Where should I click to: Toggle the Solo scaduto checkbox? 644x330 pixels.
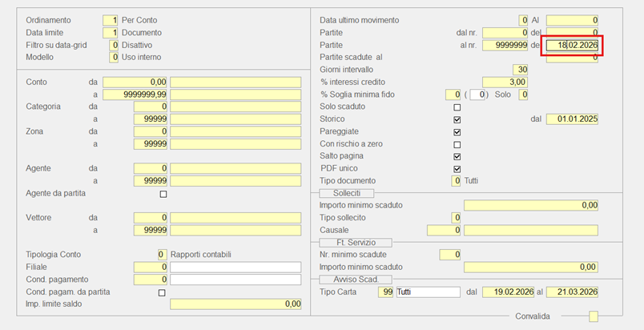pos(457,107)
